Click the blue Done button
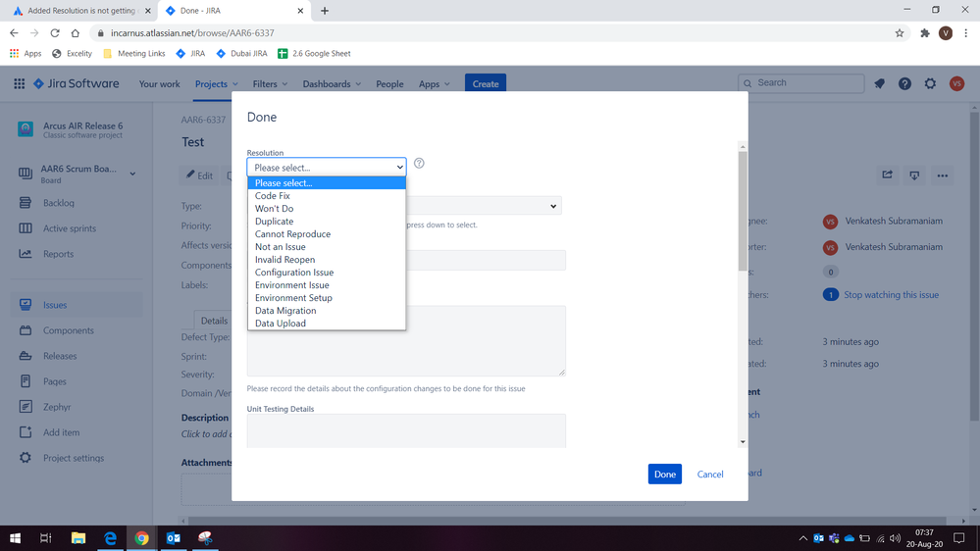 [x=664, y=475]
